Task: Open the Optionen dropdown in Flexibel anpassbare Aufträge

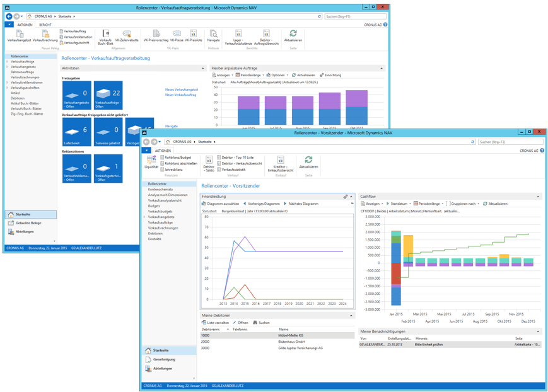Action: point(277,75)
